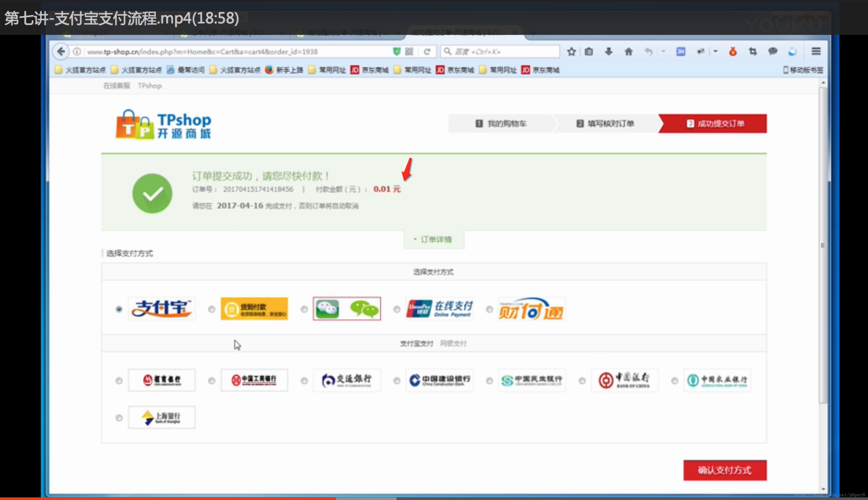Viewport: 868px width, 500px height.
Task: Go to step 2 填写核对订单
Action: (x=605, y=124)
